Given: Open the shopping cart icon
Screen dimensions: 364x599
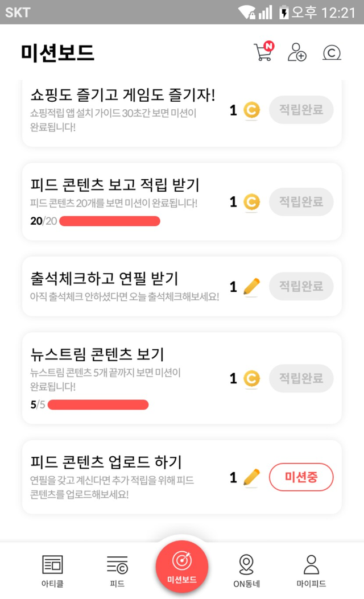Looking at the screenshot, I should 263,52.
